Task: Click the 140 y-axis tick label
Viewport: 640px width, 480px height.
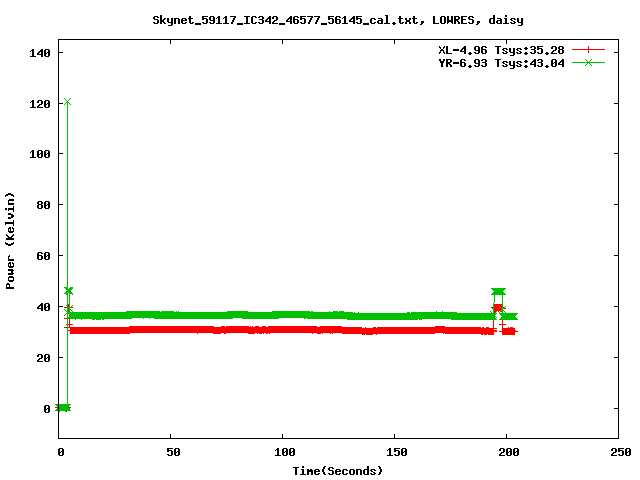Action: (x=40, y=53)
